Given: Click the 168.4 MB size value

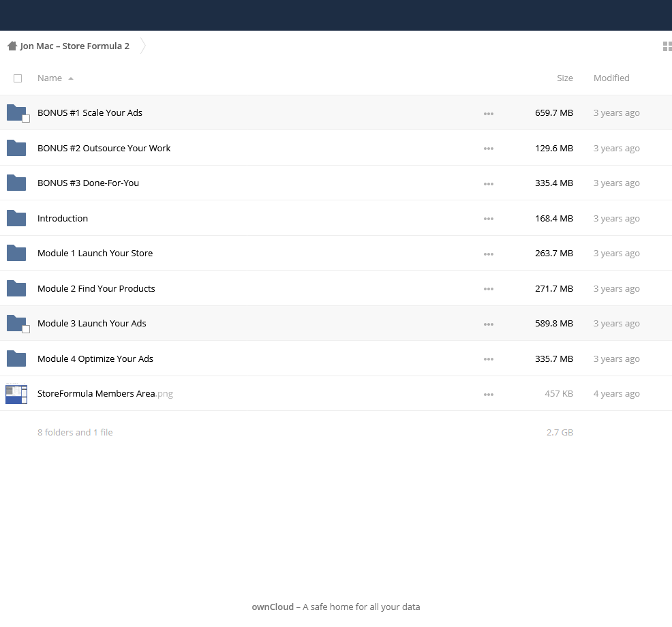Looking at the screenshot, I should point(553,218).
